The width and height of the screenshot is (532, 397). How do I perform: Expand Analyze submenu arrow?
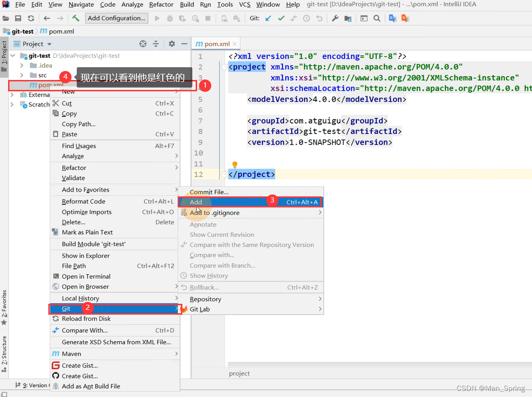[x=176, y=156]
